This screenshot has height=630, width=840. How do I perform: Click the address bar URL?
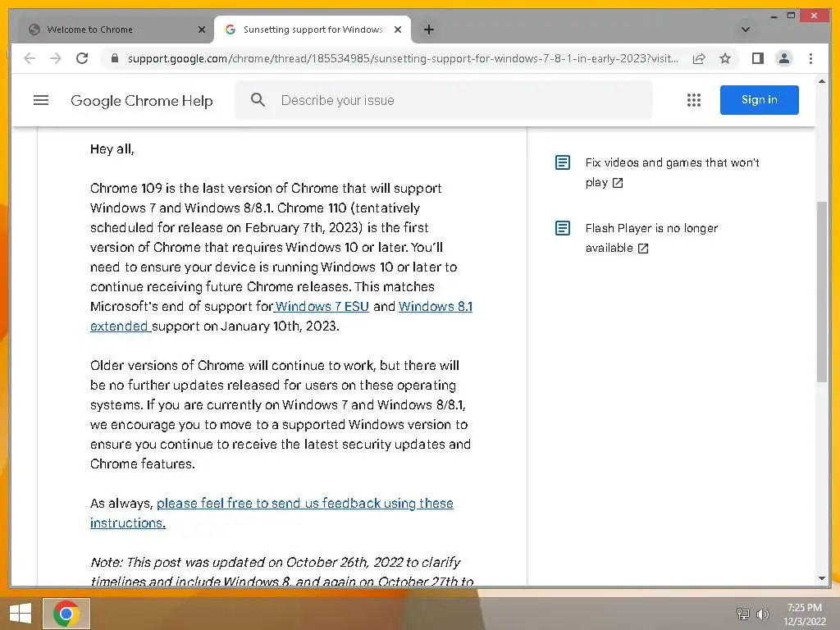[403, 58]
